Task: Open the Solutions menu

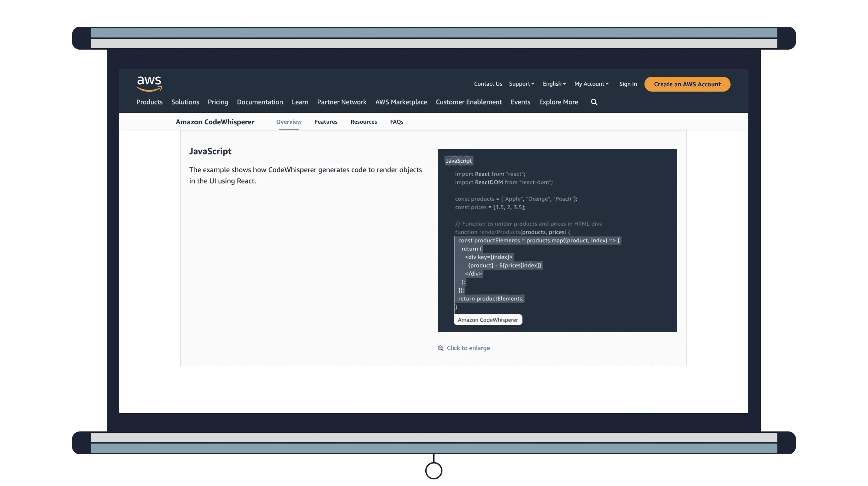Action: point(185,102)
